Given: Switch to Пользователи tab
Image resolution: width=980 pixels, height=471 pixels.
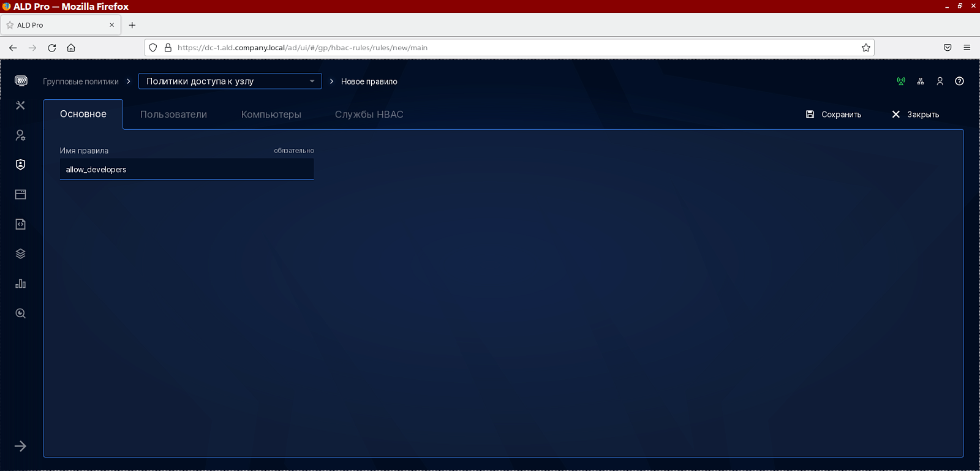Looking at the screenshot, I should 173,115.
